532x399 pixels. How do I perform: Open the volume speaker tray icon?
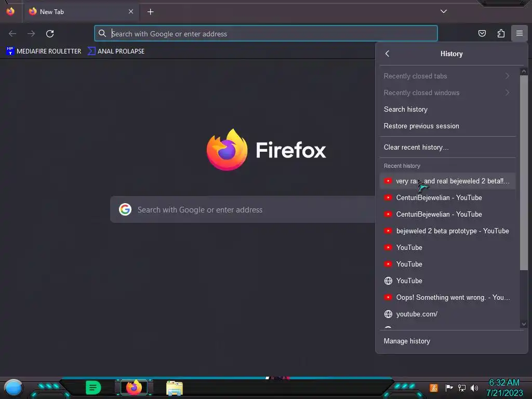click(x=474, y=388)
